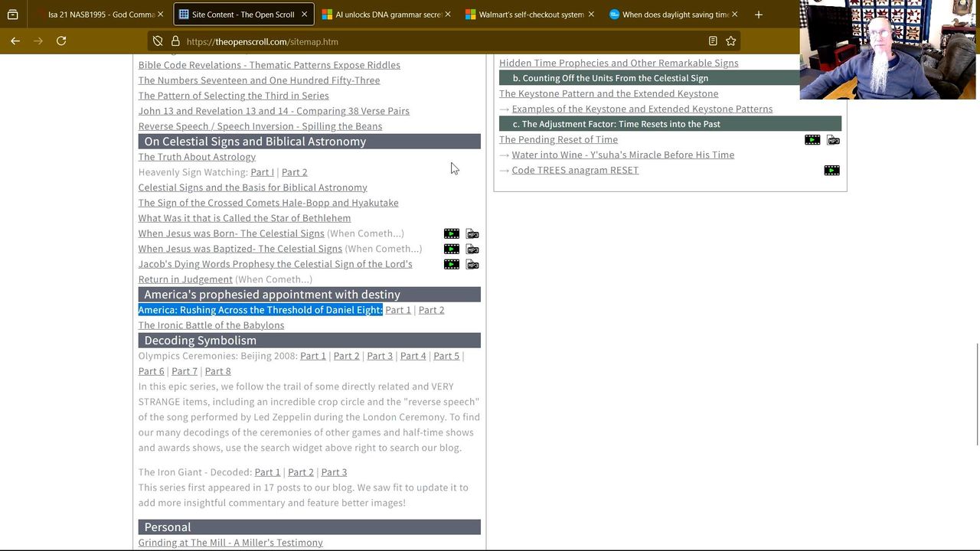Go back to previous page
The height and width of the screenshot is (551, 980).
pyautogui.click(x=15, y=41)
